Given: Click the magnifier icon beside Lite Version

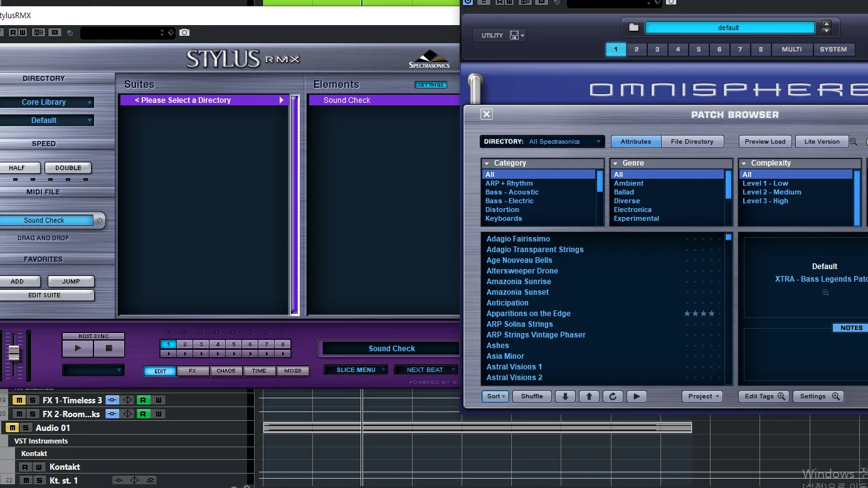Looking at the screenshot, I should [854, 142].
